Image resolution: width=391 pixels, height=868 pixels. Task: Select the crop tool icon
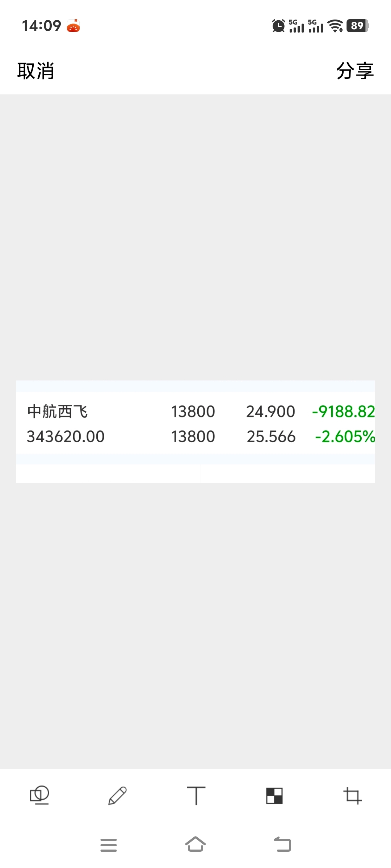click(x=352, y=796)
